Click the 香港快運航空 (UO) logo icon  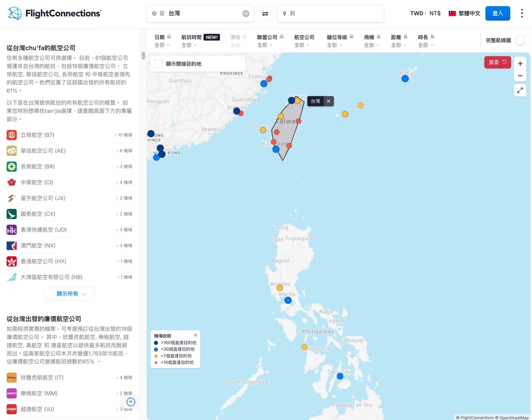point(12,230)
